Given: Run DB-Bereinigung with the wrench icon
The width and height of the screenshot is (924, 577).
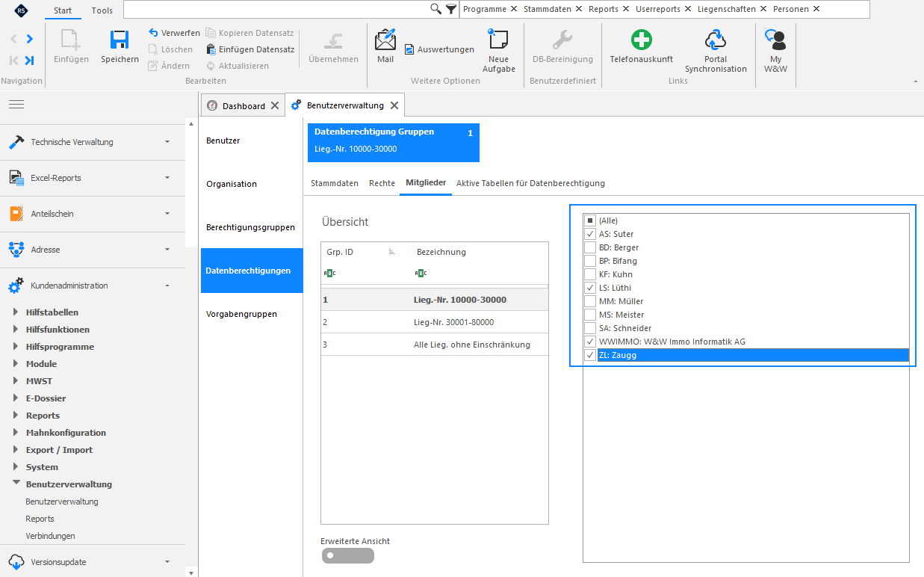Looking at the screenshot, I should coord(562,40).
